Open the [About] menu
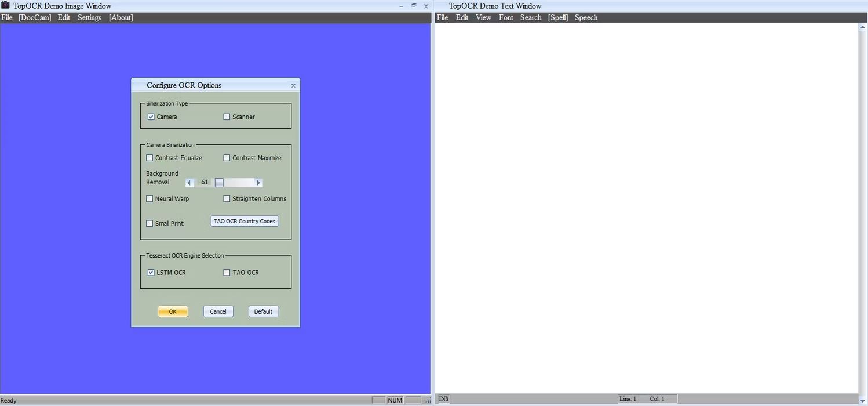The height and width of the screenshot is (406, 868). (121, 17)
